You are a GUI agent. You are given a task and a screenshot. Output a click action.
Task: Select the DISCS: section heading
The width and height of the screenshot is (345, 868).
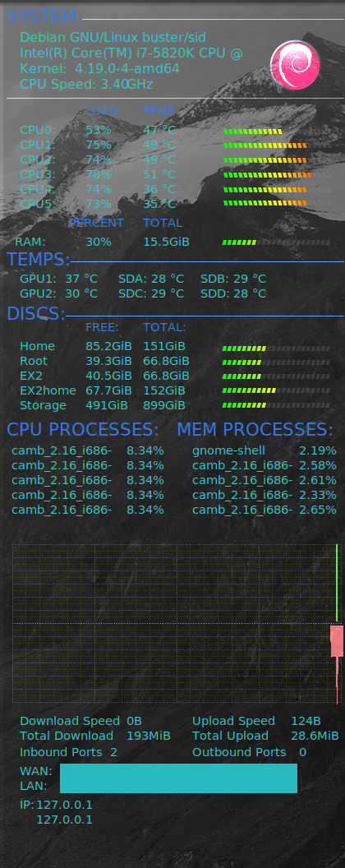point(36,313)
